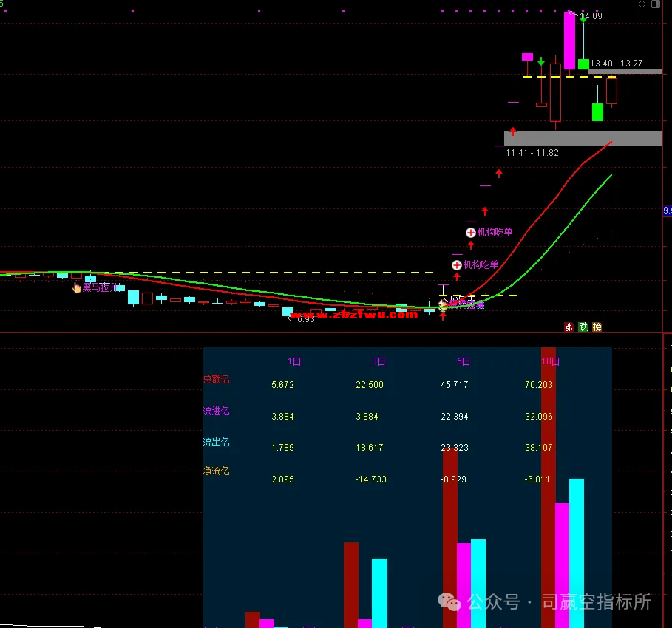Open the 跌 (losers) list button
The width and height of the screenshot is (672, 628).
(583, 327)
